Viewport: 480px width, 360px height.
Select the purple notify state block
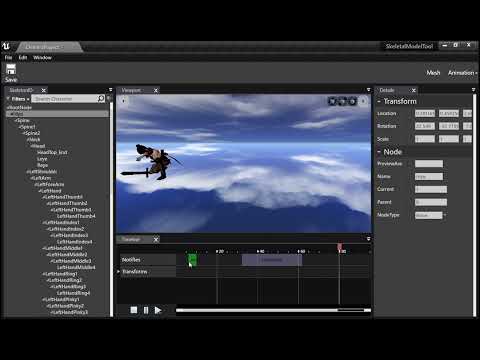pyautogui.click(x=272, y=260)
